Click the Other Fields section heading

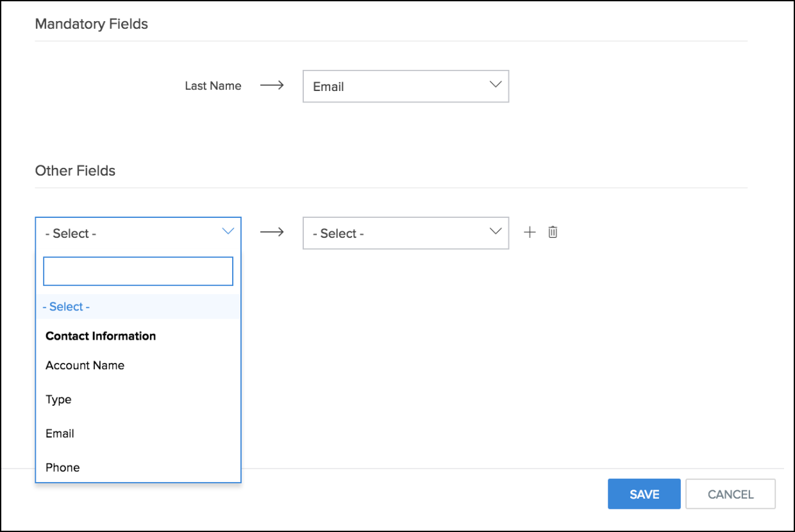point(75,170)
